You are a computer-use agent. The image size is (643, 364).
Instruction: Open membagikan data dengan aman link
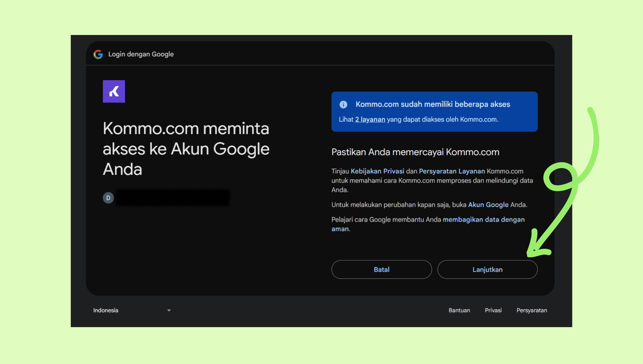click(x=483, y=220)
